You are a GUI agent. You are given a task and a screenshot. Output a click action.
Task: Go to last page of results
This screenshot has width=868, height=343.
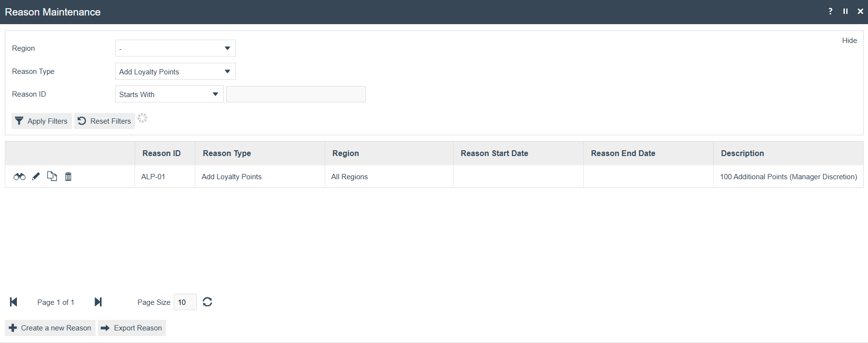click(x=98, y=302)
